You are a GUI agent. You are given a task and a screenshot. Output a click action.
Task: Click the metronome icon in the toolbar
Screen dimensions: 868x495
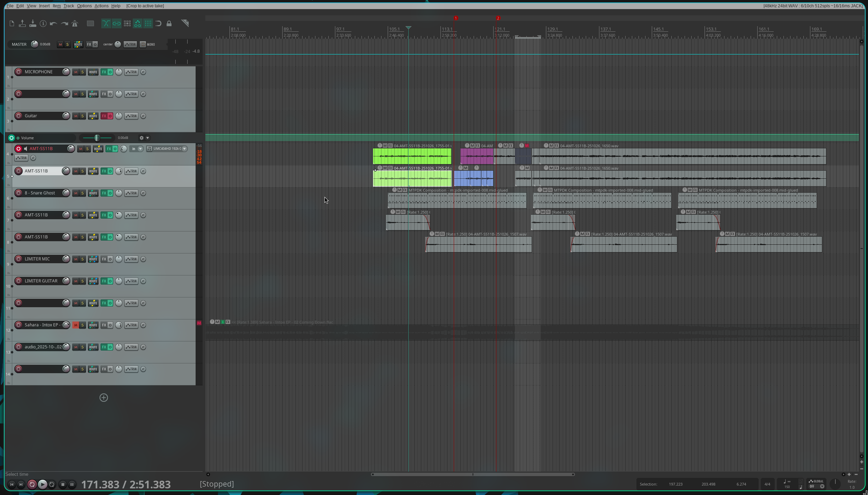coord(75,23)
